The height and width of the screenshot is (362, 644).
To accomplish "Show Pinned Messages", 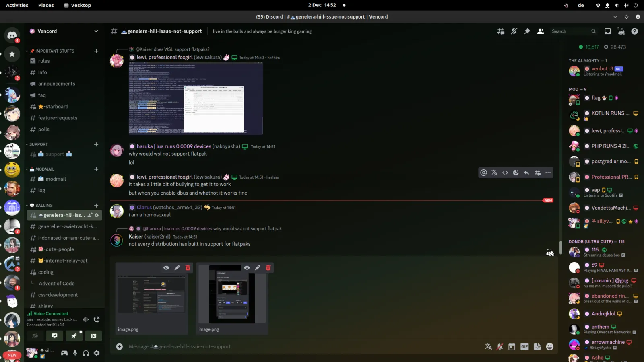I will pyautogui.click(x=527, y=31).
